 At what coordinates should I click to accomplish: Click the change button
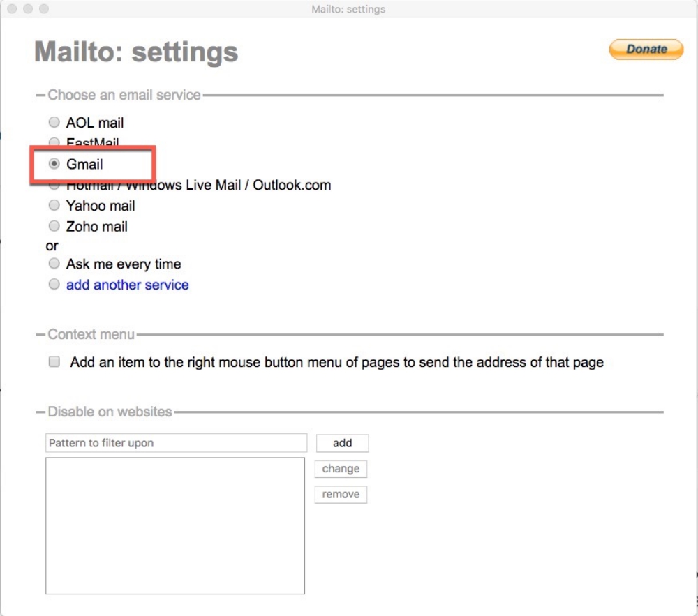pos(341,469)
